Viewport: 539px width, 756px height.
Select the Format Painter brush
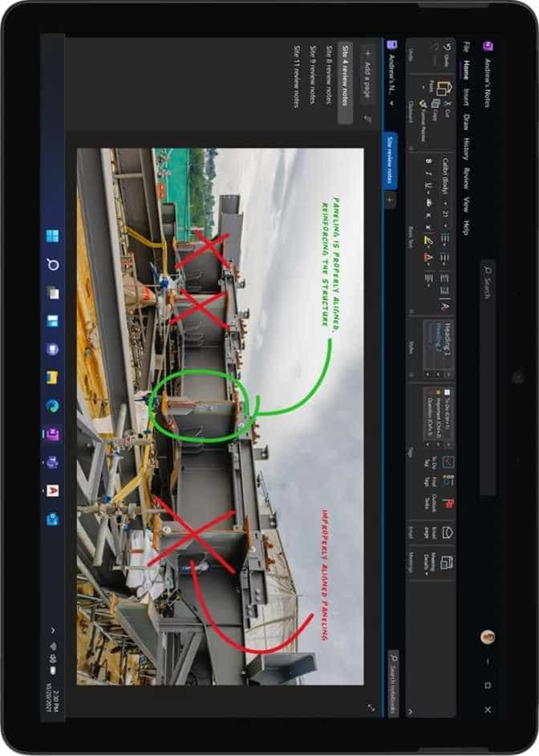[x=423, y=104]
